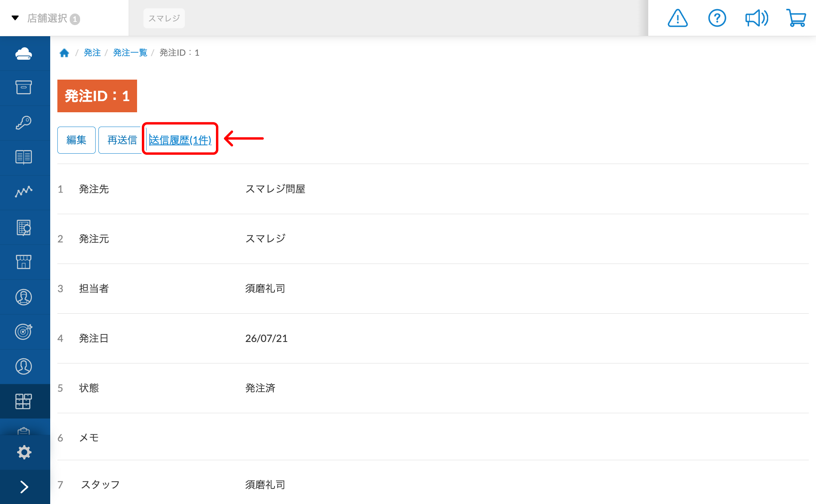Open the cloud home icon in sidebar

(x=24, y=53)
